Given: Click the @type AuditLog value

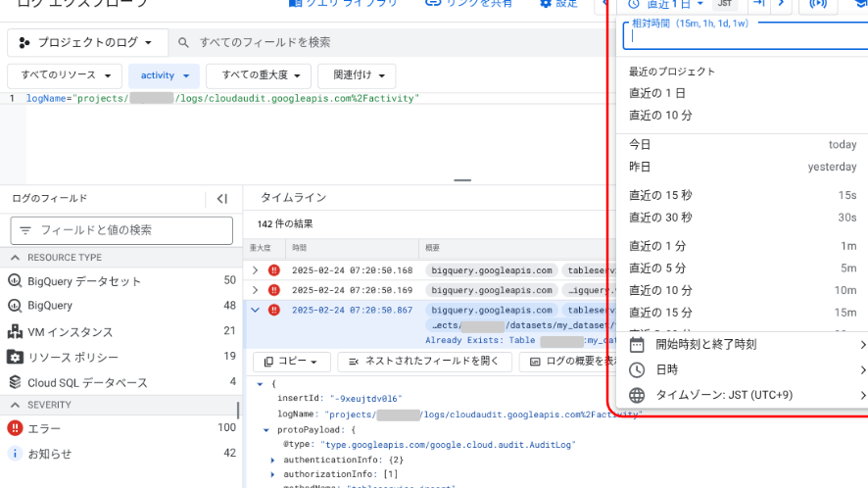Looking at the screenshot, I should pyautogui.click(x=449, y=445).
